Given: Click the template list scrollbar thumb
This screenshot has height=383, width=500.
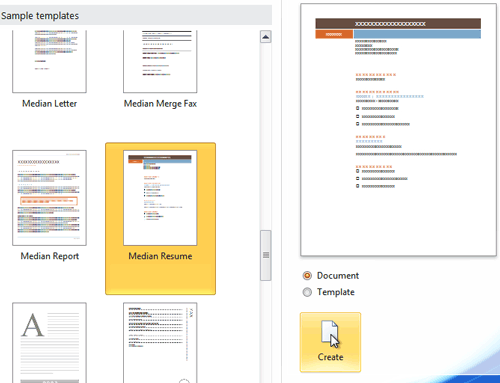Looking at the screenshot, I should [x=266, y=255].
